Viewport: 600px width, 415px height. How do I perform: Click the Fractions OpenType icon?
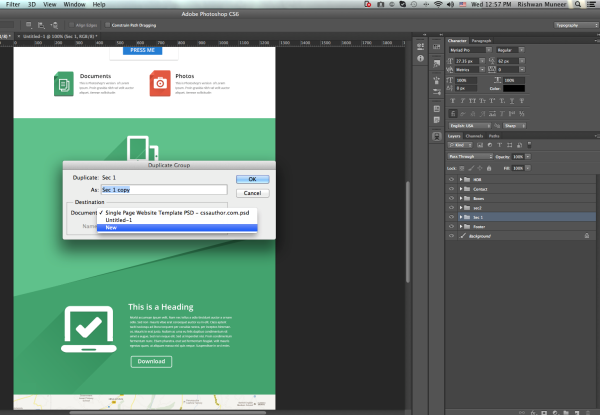click(x=522, y=114)
